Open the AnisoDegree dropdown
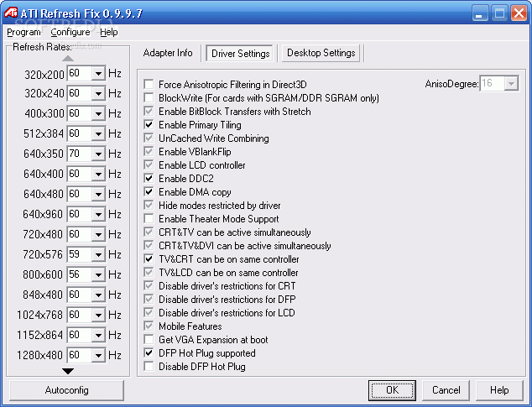 pos(511,83)
